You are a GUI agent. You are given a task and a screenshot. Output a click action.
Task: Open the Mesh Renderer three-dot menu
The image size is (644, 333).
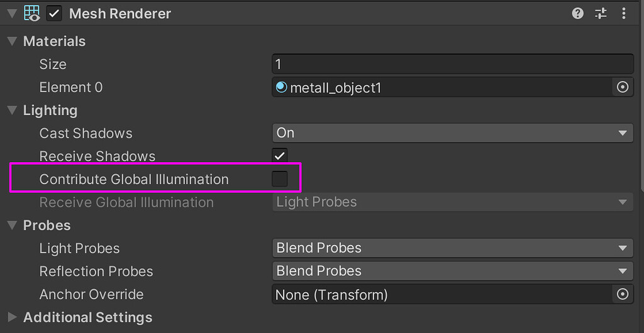[623, 13]
